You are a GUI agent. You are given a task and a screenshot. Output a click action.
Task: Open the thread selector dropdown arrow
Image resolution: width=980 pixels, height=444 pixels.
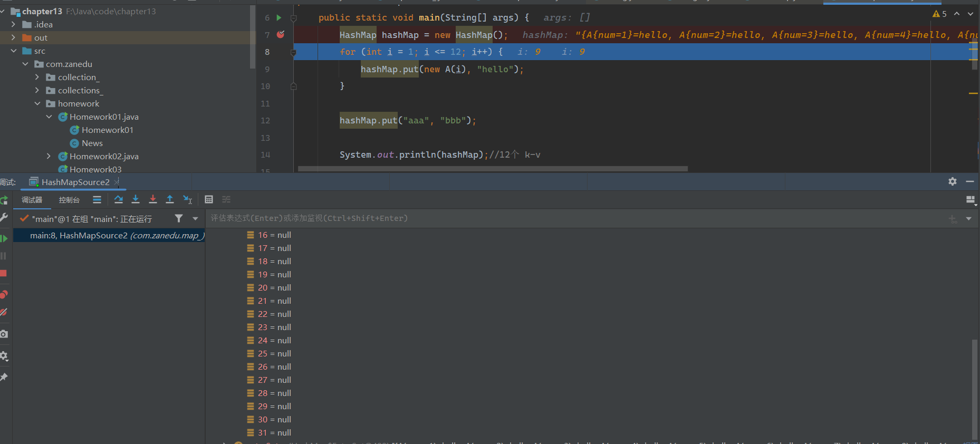tap(195, 218)
